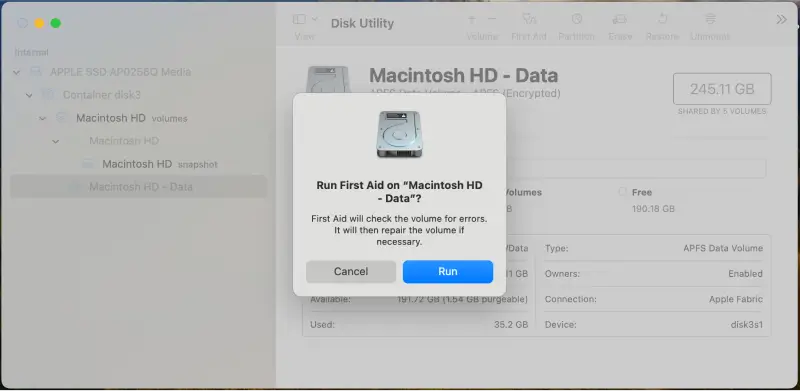This screenshot has width=800, height=391.
Task: Click the Macintosh HD - Data title
Action: pyautogui.click(x=463, y=76)
